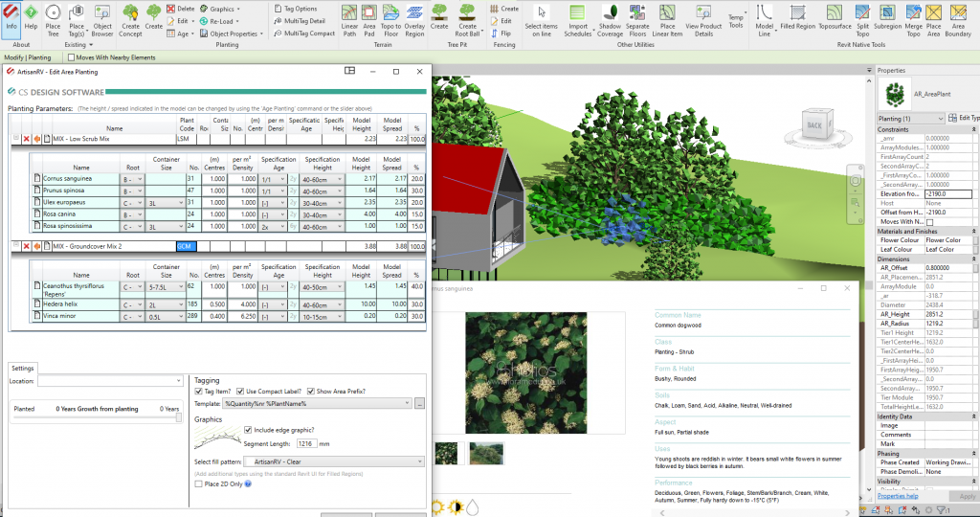Switch to the Settings tab
Screen dimensions: 980x517
[23, 368]
